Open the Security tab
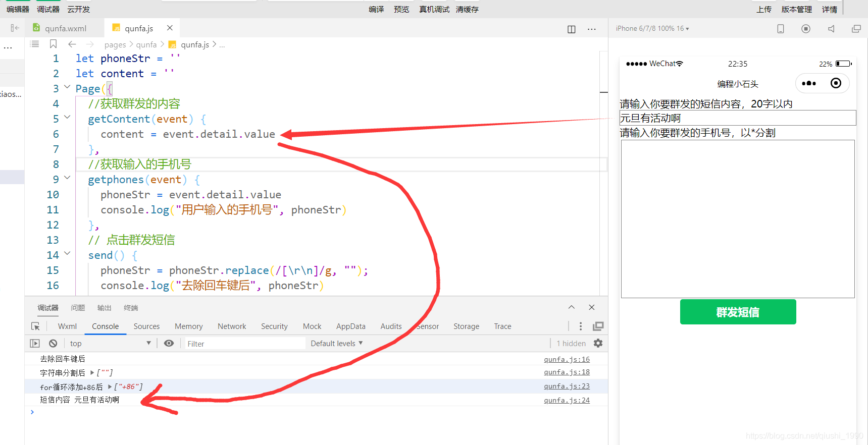 [x=274, y=326]
